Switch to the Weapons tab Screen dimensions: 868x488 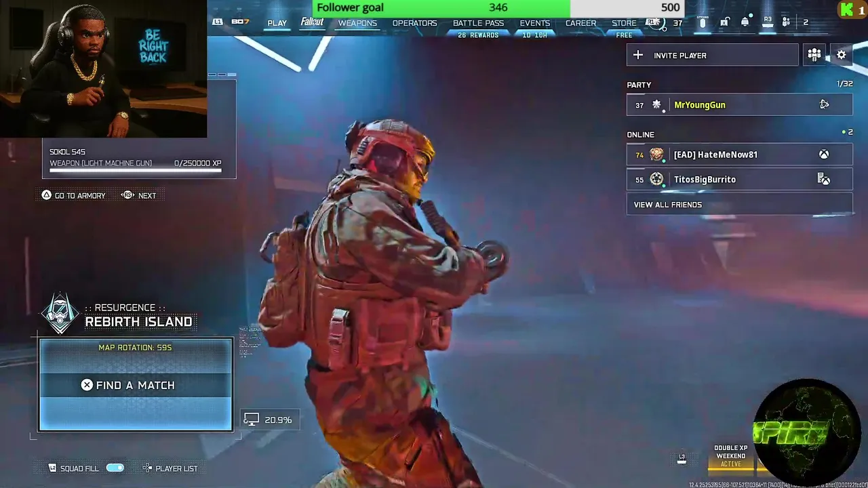coord(357,23)
